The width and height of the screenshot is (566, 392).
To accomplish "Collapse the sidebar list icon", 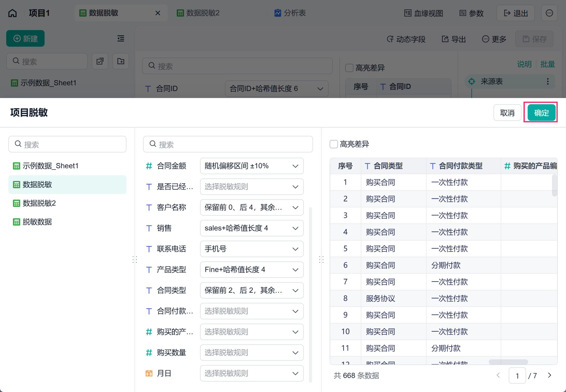I will pos(121,39).
